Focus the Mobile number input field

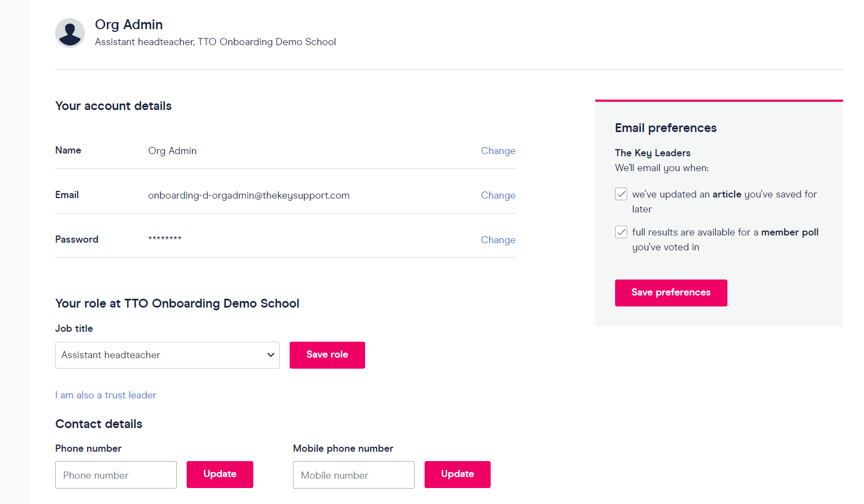point(354,475)
